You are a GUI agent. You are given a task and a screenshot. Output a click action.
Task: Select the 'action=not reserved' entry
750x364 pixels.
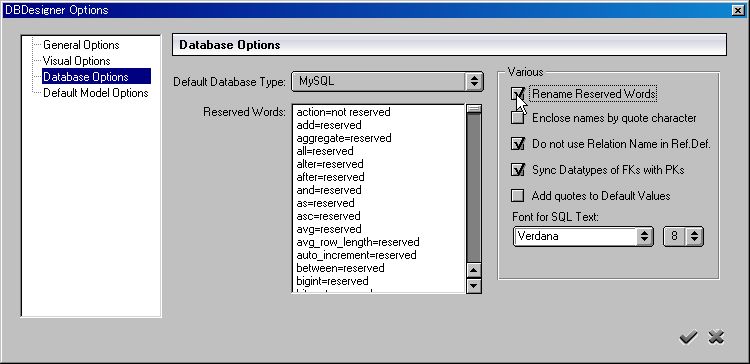point(343,112)
